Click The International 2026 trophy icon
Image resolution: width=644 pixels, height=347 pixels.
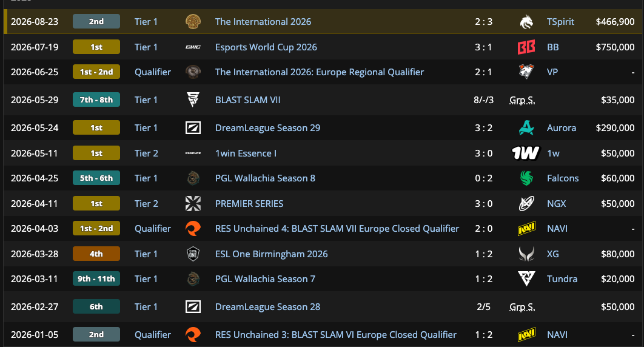pos(193,21)
